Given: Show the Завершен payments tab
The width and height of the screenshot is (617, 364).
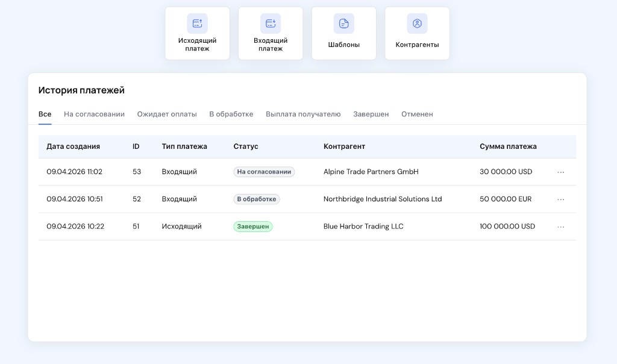Looking at the screenshot, I should pos(371,115).
